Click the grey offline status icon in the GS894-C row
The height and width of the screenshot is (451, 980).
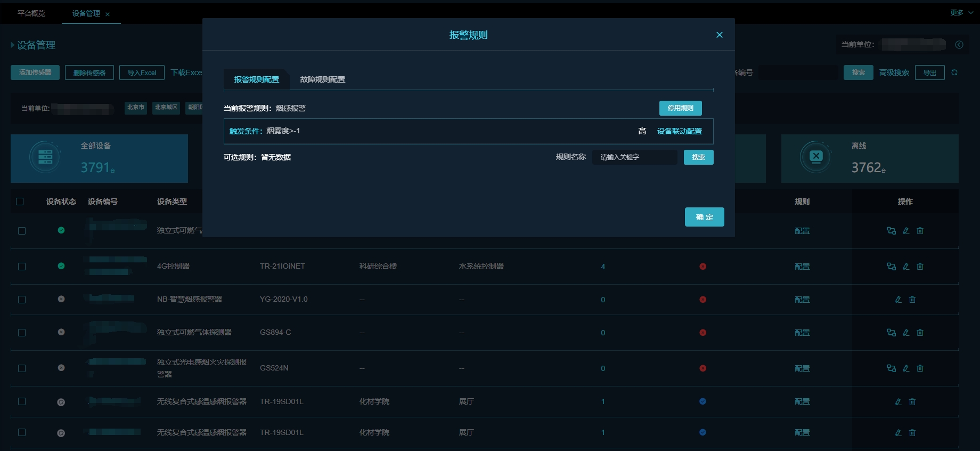[x=61, y=332]
